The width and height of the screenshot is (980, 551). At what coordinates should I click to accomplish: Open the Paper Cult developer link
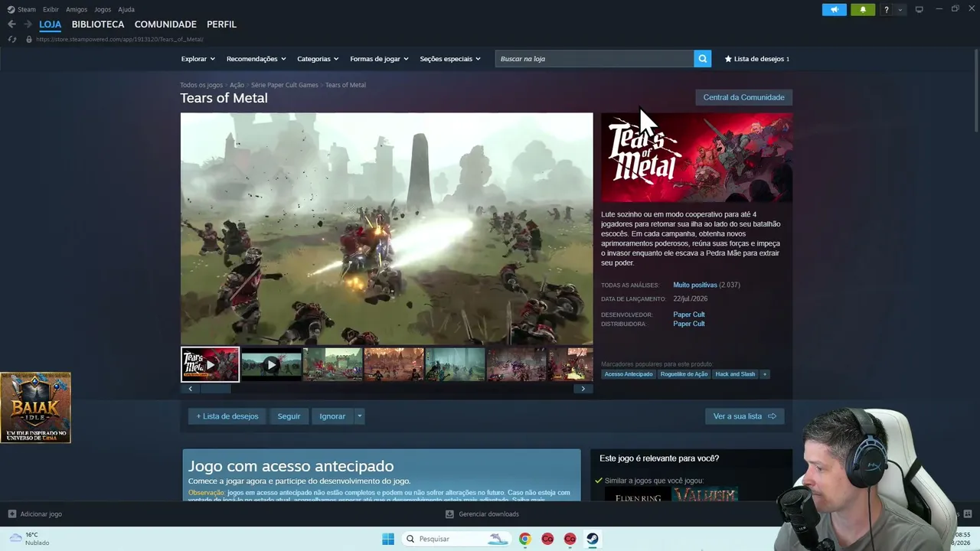tap(689, 315)
